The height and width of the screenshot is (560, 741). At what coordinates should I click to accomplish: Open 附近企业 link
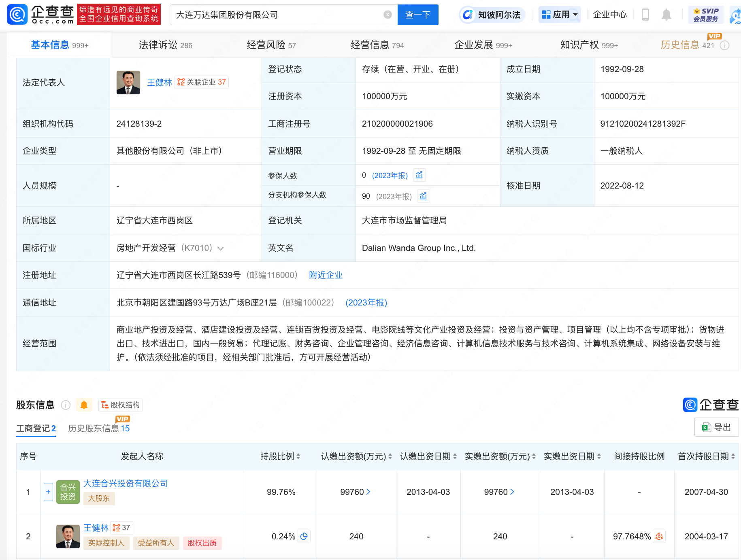click(x=326, y=275)
